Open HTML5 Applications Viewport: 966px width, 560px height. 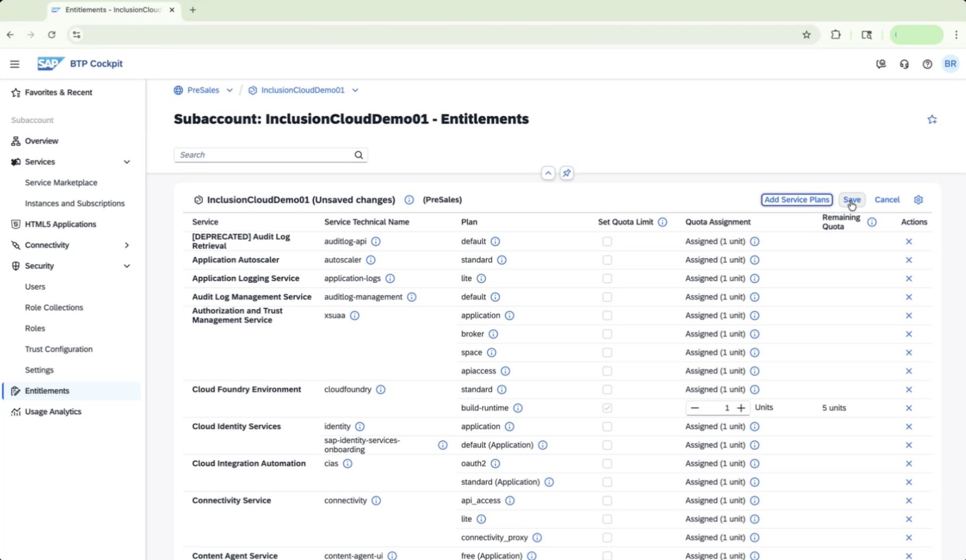61,225
